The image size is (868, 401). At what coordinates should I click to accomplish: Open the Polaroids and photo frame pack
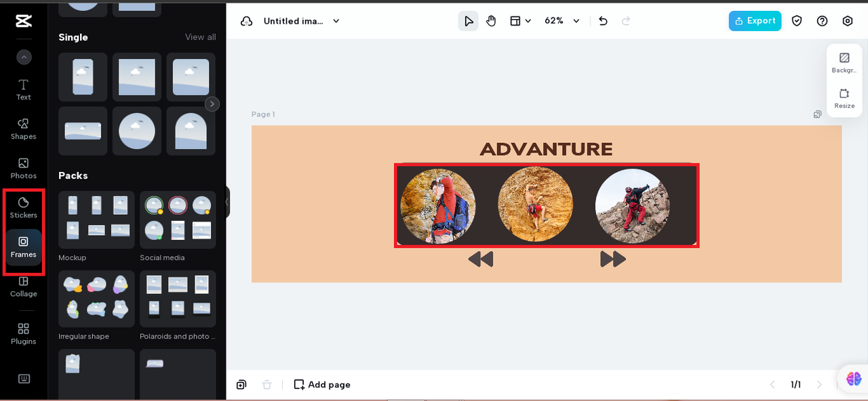178,299
